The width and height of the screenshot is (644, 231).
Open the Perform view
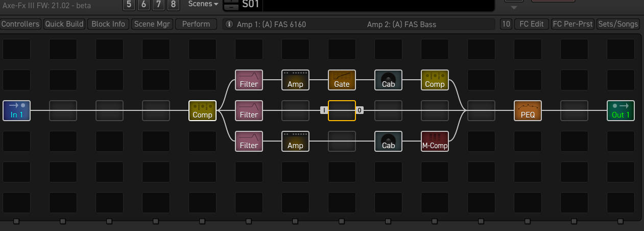[196, 24]
